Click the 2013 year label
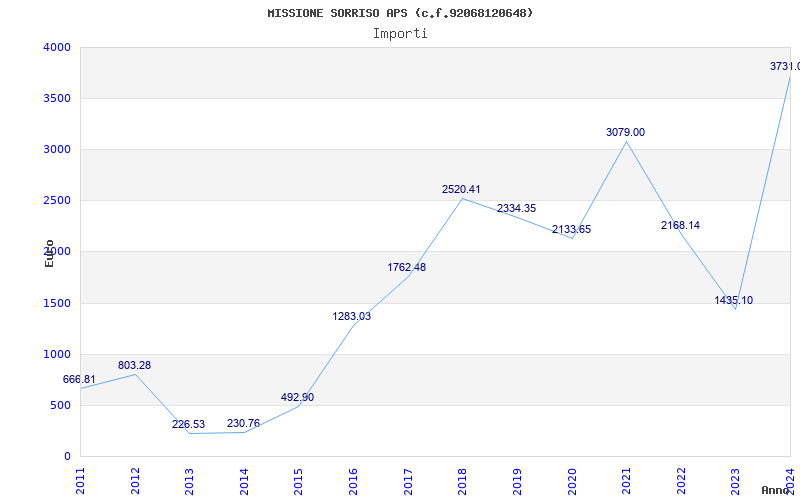 (x=190, y=481)
